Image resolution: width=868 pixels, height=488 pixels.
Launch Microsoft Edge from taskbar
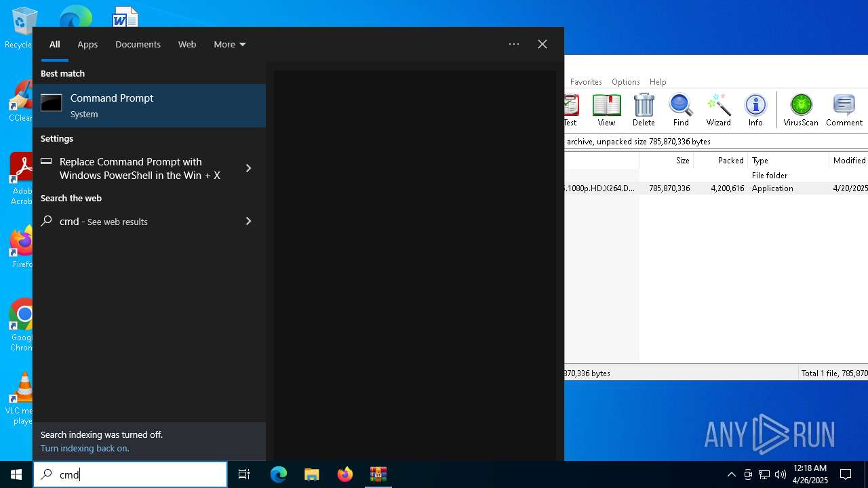click(x=279, y=474)
